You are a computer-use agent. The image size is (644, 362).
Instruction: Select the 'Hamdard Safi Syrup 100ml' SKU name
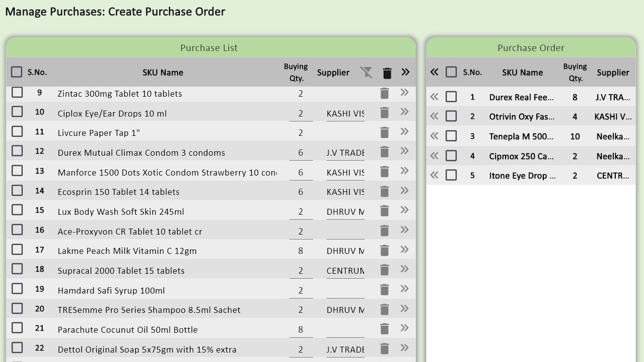111,291
